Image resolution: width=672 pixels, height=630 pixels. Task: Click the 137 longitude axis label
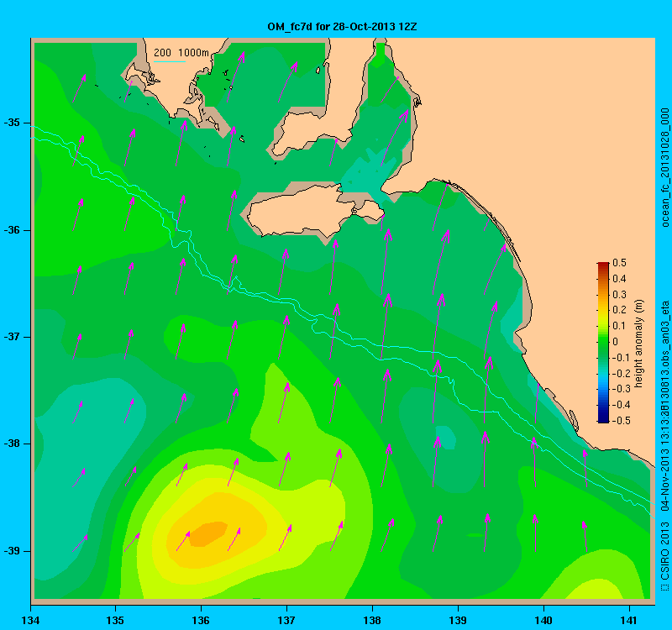tap(286, 620)
